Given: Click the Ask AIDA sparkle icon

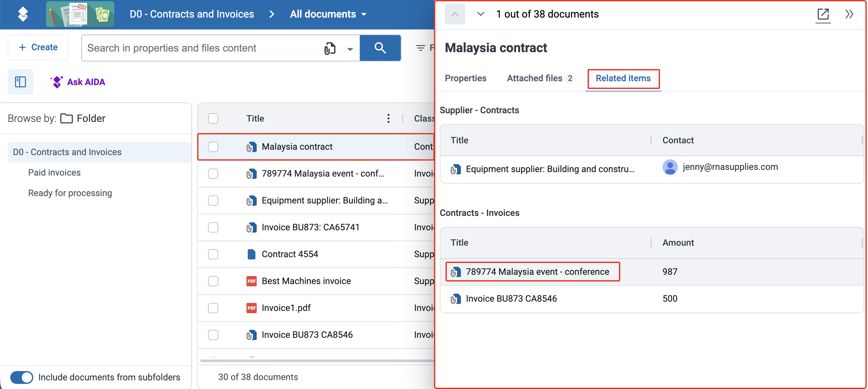Looking at the screenshot, I should click(57, 82).
